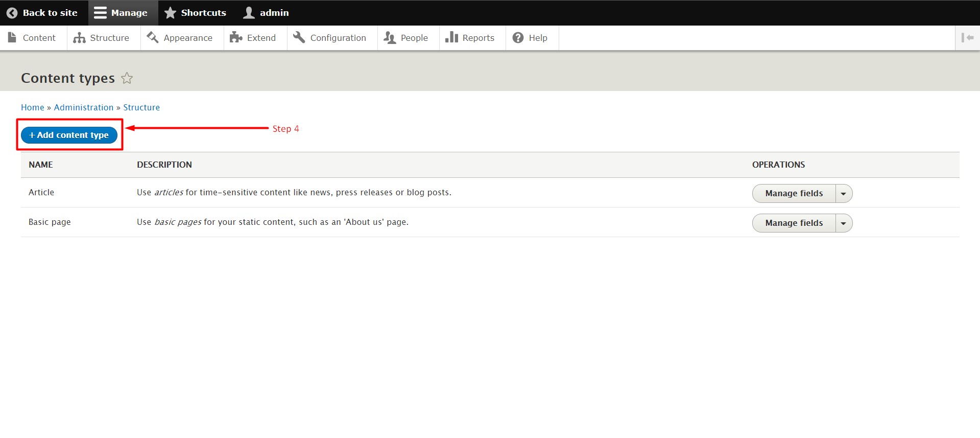Viewport: 980px width, 438px height.
Task: Open the Configuration menu label
Action: pyautogui.click(x=338, y=38)
